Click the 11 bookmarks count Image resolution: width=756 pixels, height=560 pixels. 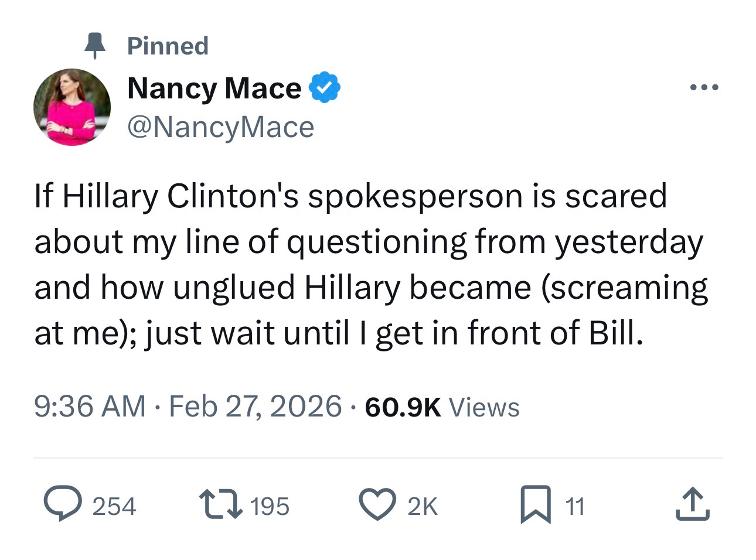pos(575,506)
